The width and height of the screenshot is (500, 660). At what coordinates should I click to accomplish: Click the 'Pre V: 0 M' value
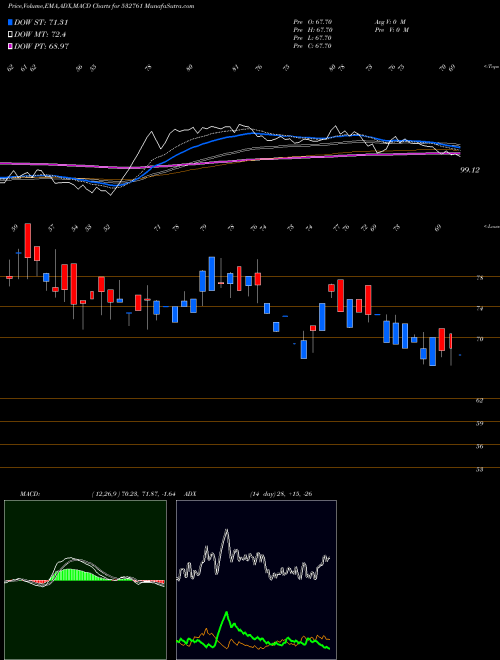391,30
